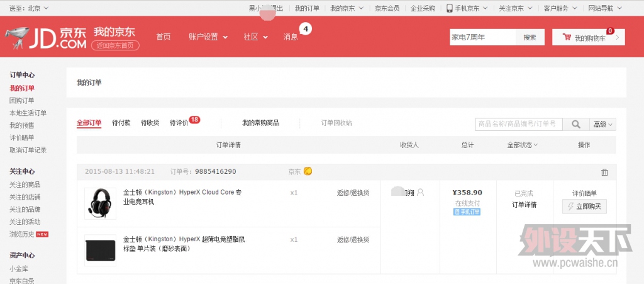
Task: Expand the top 我的京东 dropdown
Action: click(x=347, y=8)
